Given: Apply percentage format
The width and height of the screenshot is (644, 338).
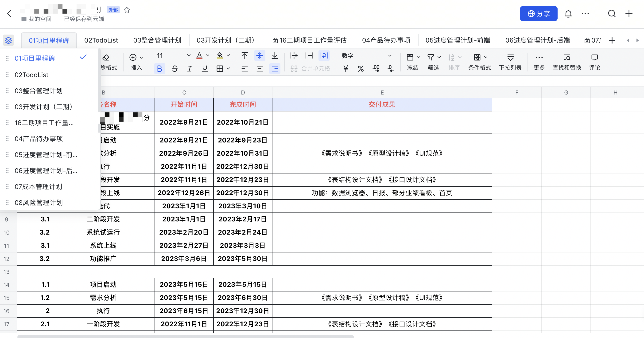Looking at the screenshot, I should pyautogui.click(x=361, y=69).
